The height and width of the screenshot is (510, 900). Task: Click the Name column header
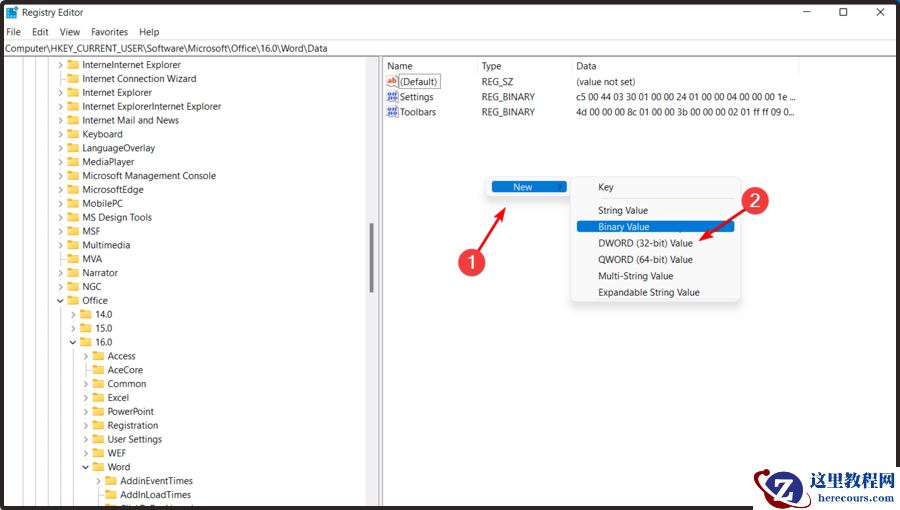(x=400, y=66)
